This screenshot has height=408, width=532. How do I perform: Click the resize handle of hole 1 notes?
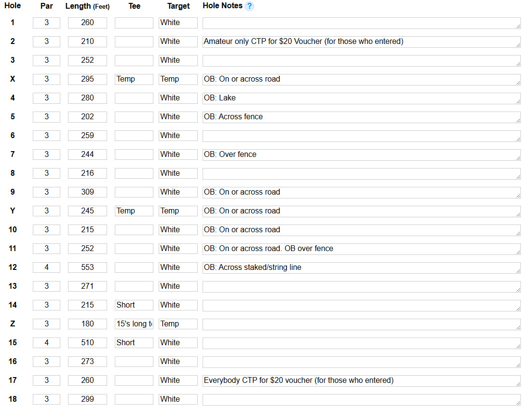coord(518,26)
